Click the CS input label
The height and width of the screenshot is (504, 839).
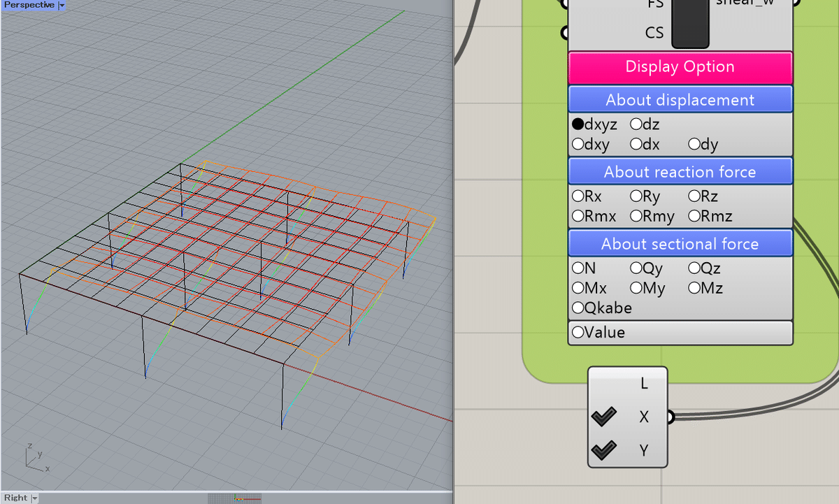pyautogui.click(x=654, y=32)
